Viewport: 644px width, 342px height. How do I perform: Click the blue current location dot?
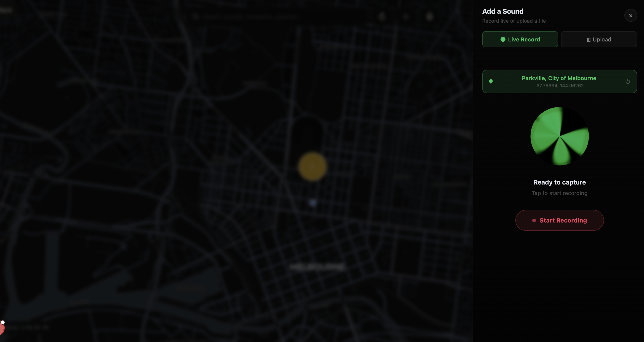(x=313, y=203)
